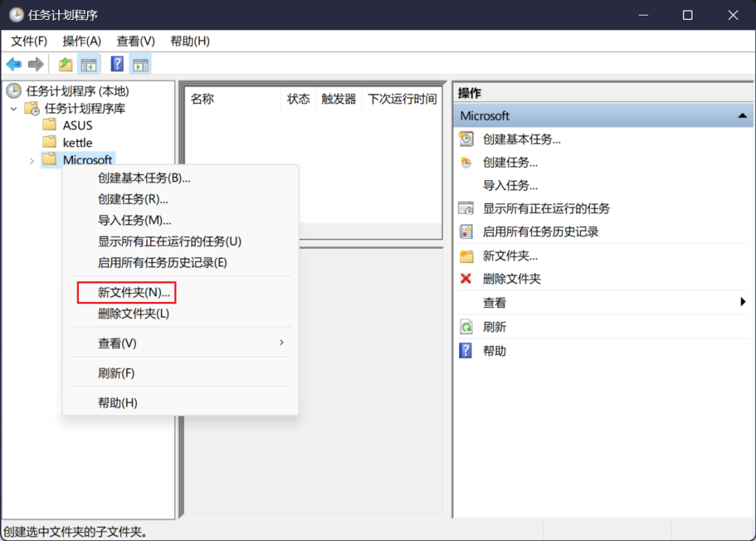Select the ASUS folder in tree
Screen dimensions: 756x541
[77, 125]
